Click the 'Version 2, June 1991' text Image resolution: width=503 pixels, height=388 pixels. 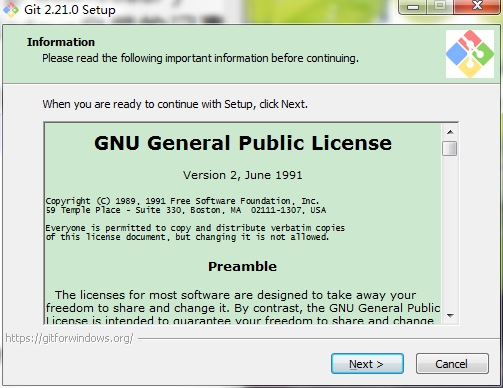click(243, 175)
